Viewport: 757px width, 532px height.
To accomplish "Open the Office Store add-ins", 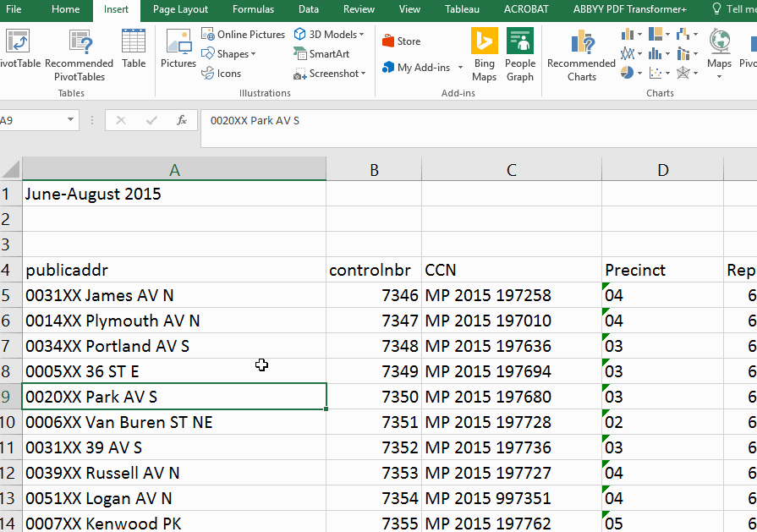I will (402, 41).
